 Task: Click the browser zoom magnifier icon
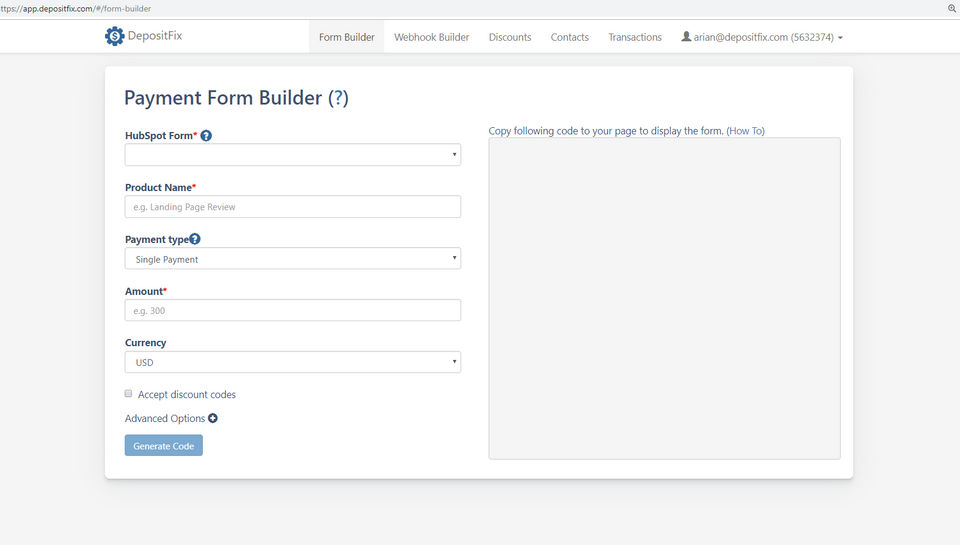pyautogui.click(x=951, y=8)
